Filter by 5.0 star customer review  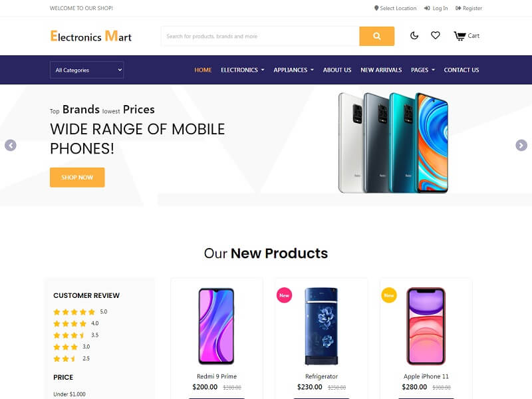pyautogui.click(x=80, y=312)
